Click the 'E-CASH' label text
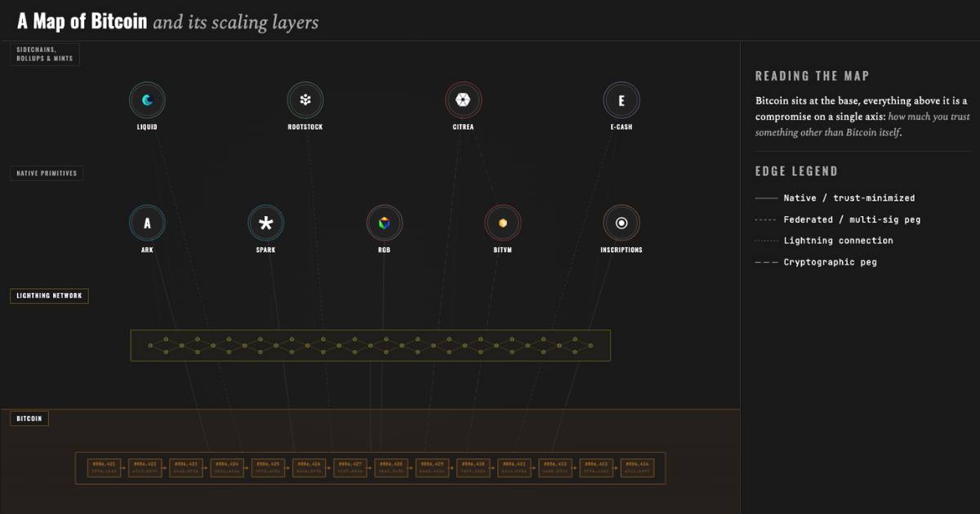The image size is (980, 514). click(x=621, y=127)
